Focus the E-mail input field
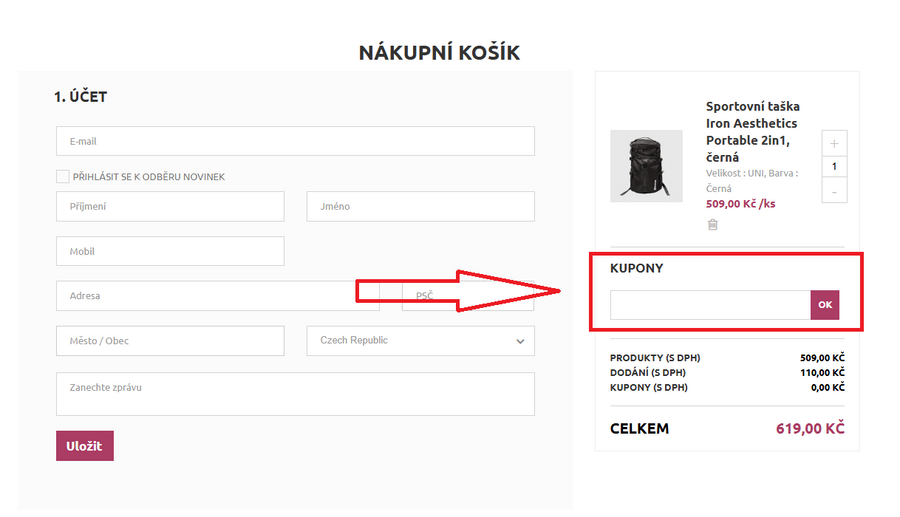This screenshot has width=900, height=517. click(x=295, y=141)
